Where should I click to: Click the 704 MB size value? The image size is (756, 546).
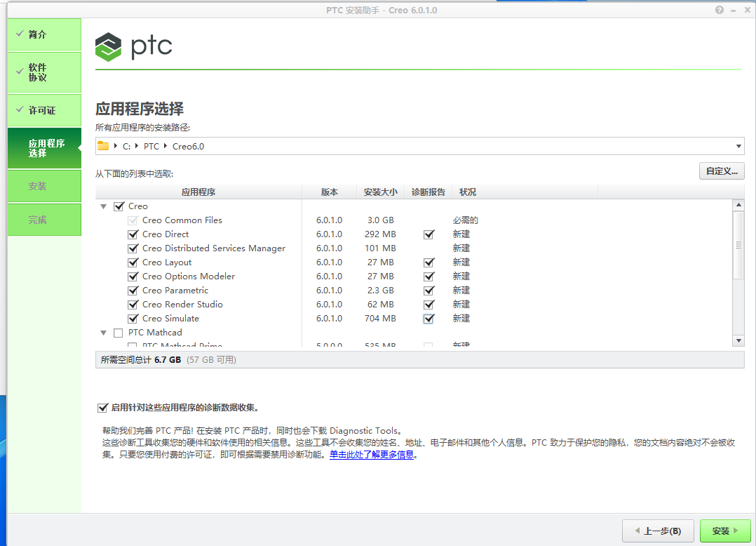(x=380, y=319)
